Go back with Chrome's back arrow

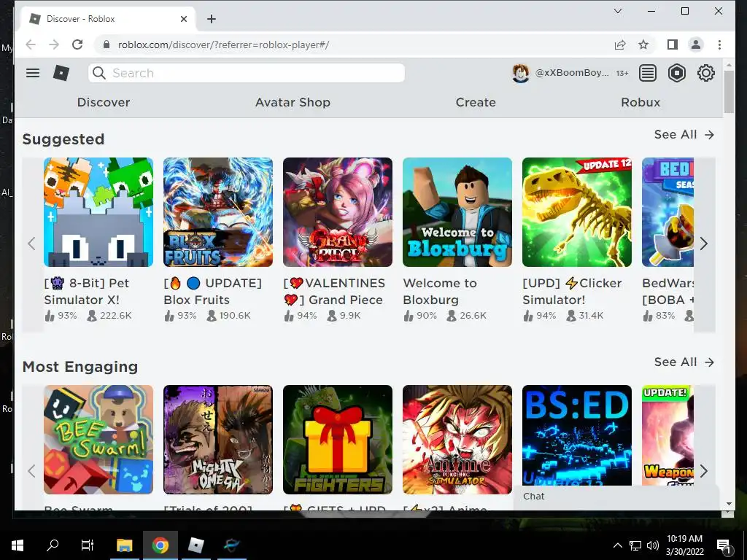[x=31, y=44]
